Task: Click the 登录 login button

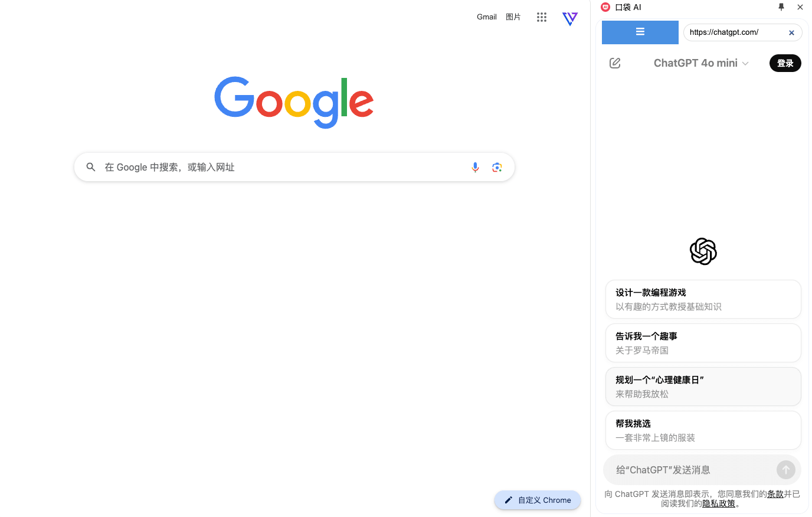Action: coord(785,63)
